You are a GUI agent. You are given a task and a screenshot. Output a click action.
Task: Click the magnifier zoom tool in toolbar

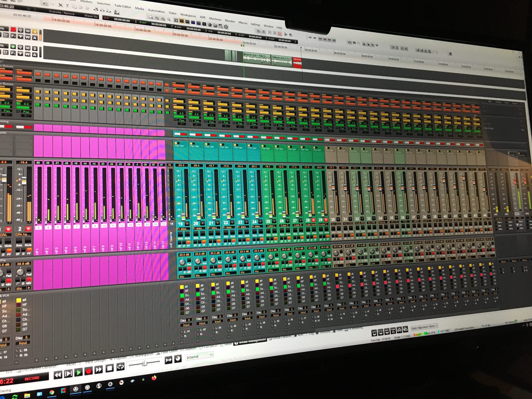(151, 17)
